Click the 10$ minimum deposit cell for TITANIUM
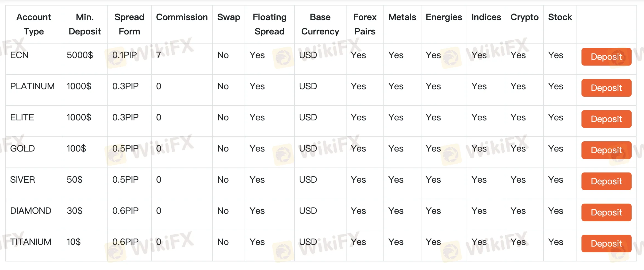 [x=73, y=242]
